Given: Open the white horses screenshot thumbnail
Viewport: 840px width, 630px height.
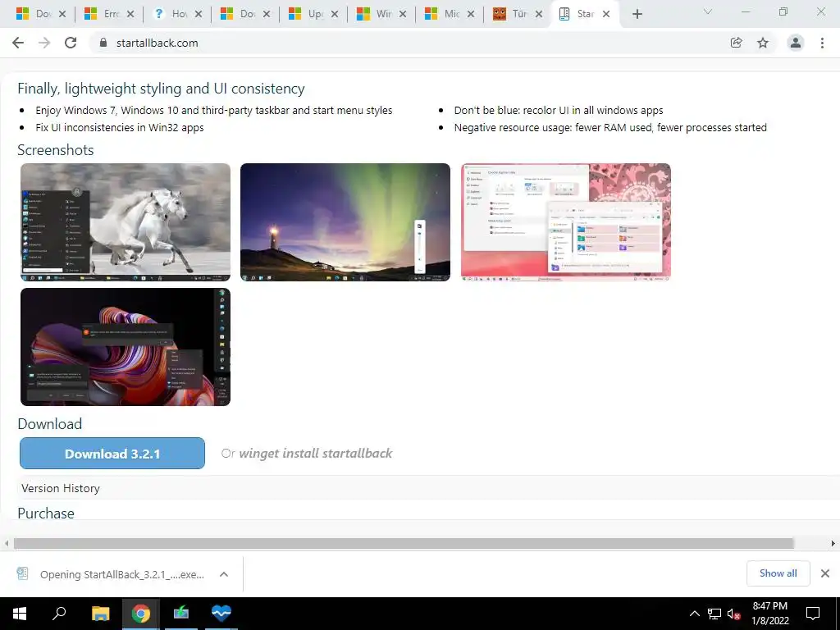Looking at the screenshot, I should click(126, 222).
